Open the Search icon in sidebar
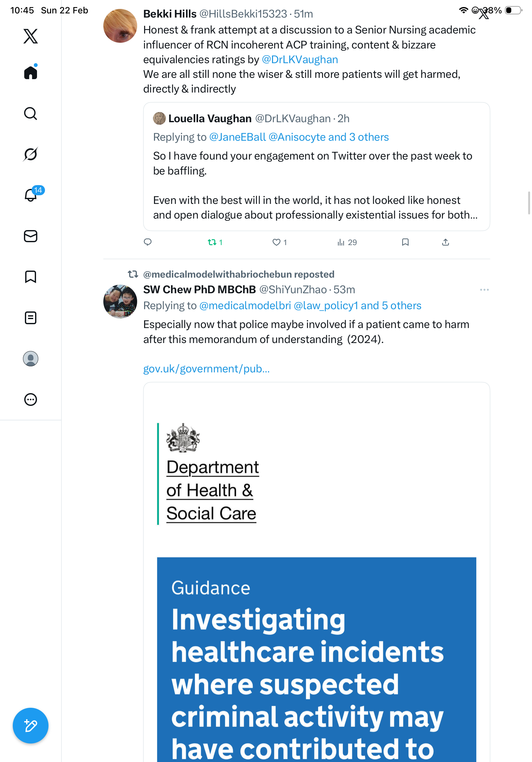532x762 pixels. (x=31, y=114)
